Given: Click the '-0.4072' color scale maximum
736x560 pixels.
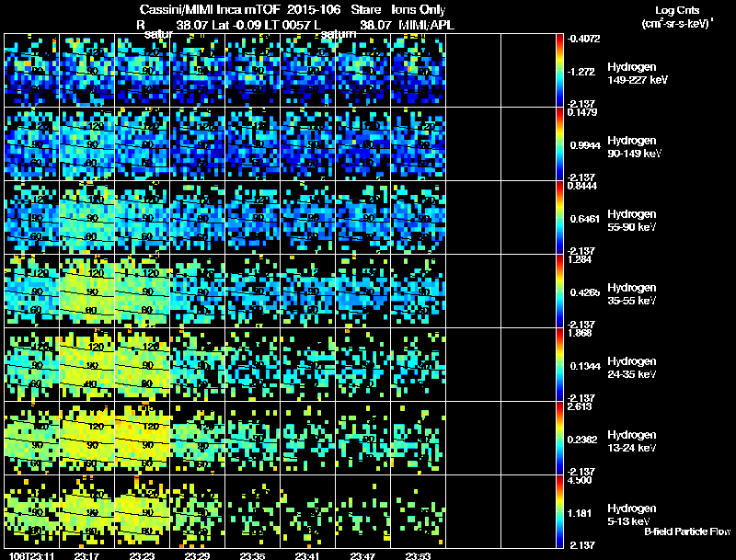Looking at the screenshot, I should coord(583,39).
